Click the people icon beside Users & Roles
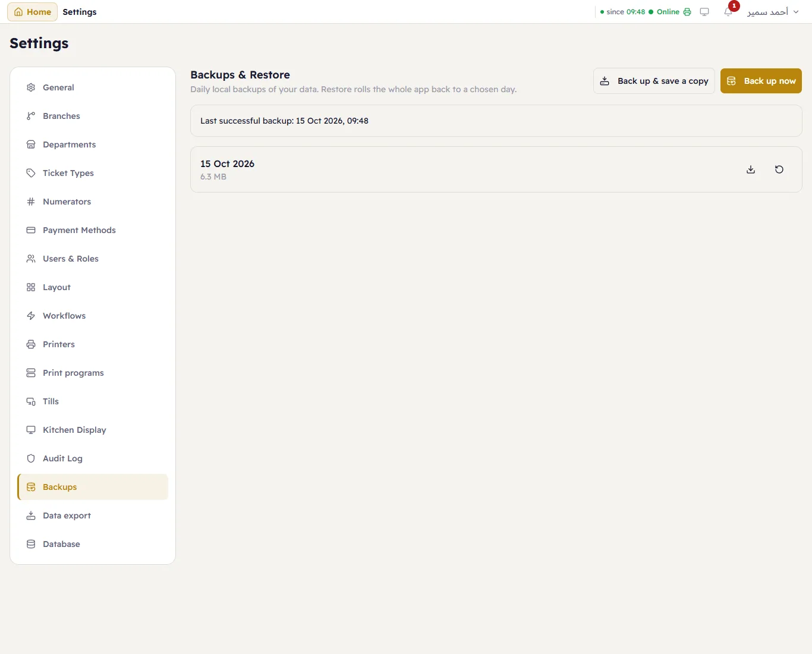 [x=31, y=259]
